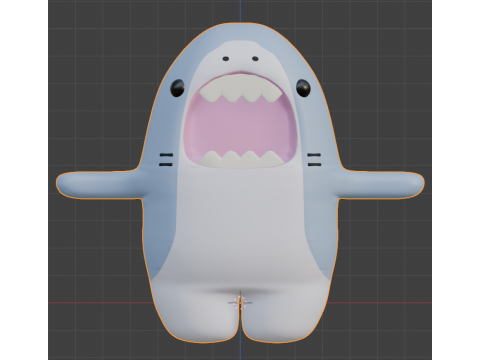Click the gill marks on the left side
480x360 pixels.
(x=166, y=160)
